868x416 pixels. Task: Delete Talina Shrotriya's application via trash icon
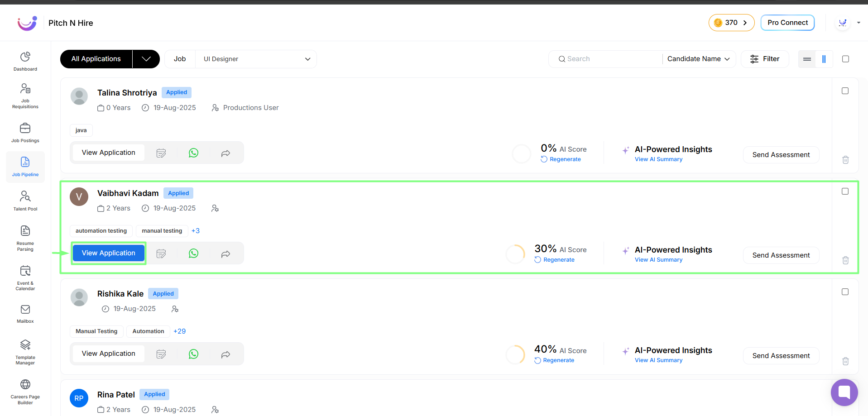tap(845, 160)
